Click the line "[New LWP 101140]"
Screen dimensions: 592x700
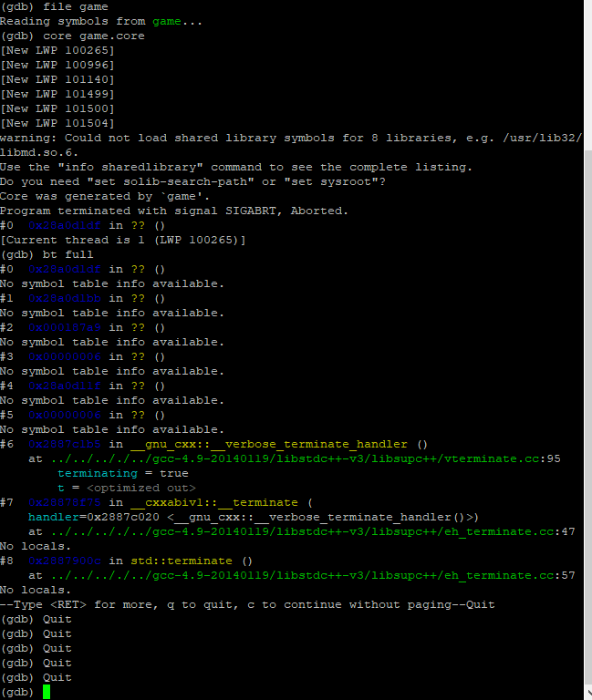(x=57, y=80)
